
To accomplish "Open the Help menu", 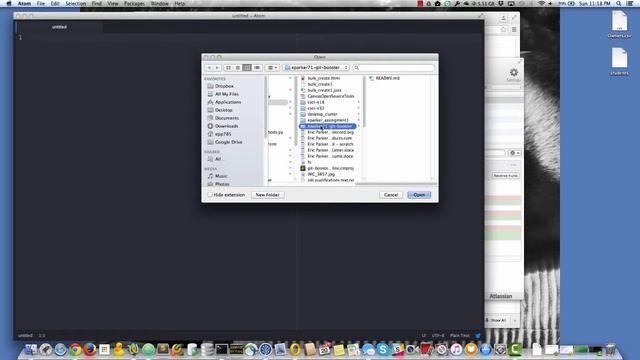I will tap(180, 4).
